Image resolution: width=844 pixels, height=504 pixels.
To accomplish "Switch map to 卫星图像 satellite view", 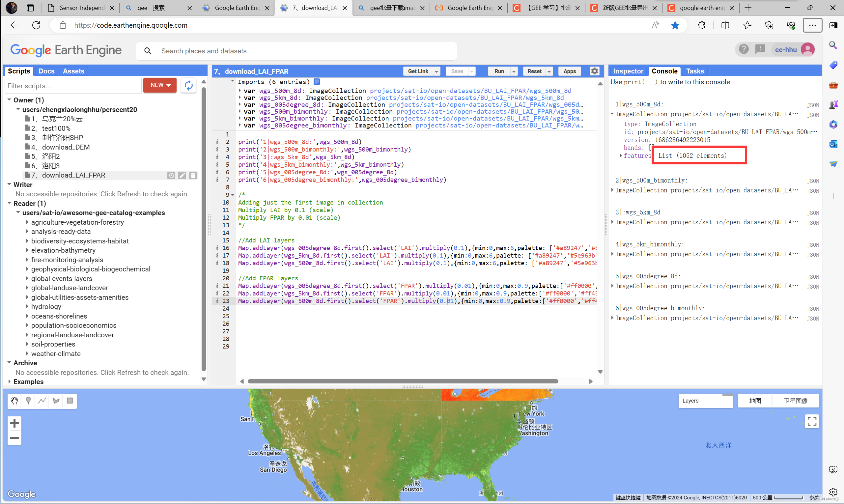I will (795, 401).
